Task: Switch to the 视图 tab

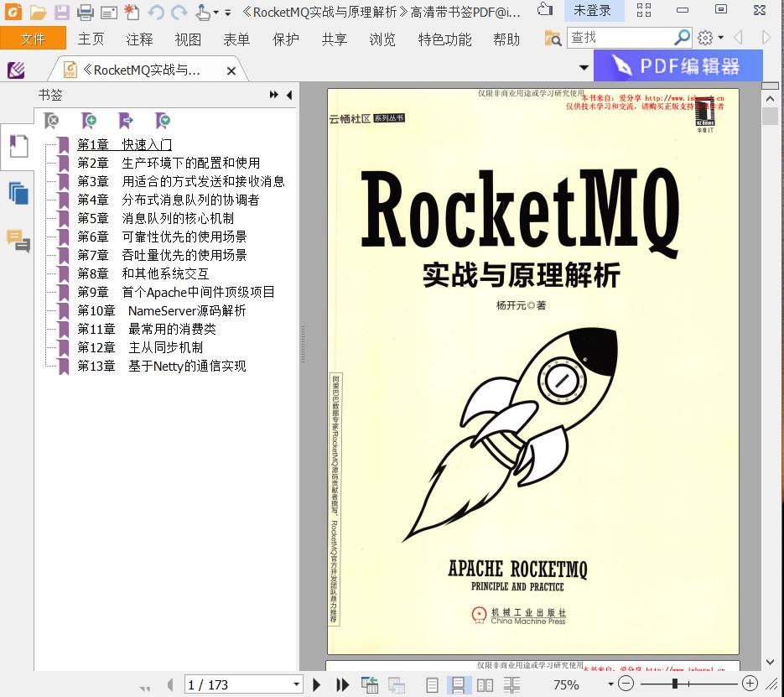Action: 188,39
